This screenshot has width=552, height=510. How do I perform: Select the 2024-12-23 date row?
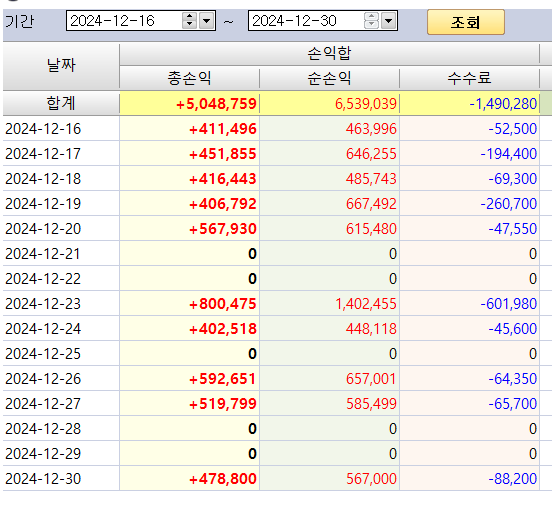43,304
